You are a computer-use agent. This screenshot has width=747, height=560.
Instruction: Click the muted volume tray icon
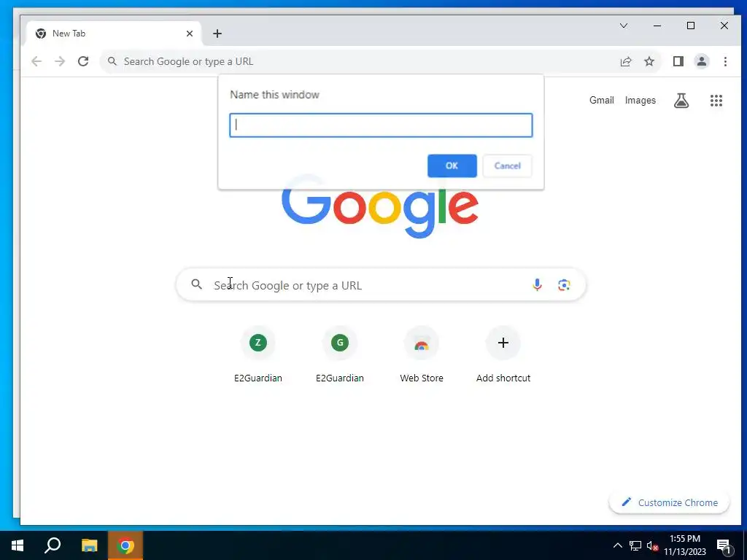click(652, 545)
